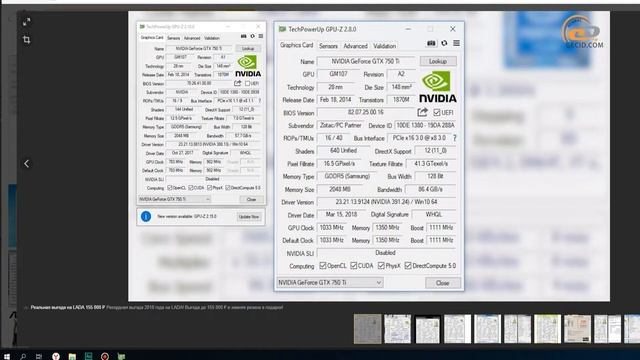Click the NVIDIA SLI Disabled field in GPU-Z 2.8.0
Viewport: 640px width, 360px height.
point(386,253)
